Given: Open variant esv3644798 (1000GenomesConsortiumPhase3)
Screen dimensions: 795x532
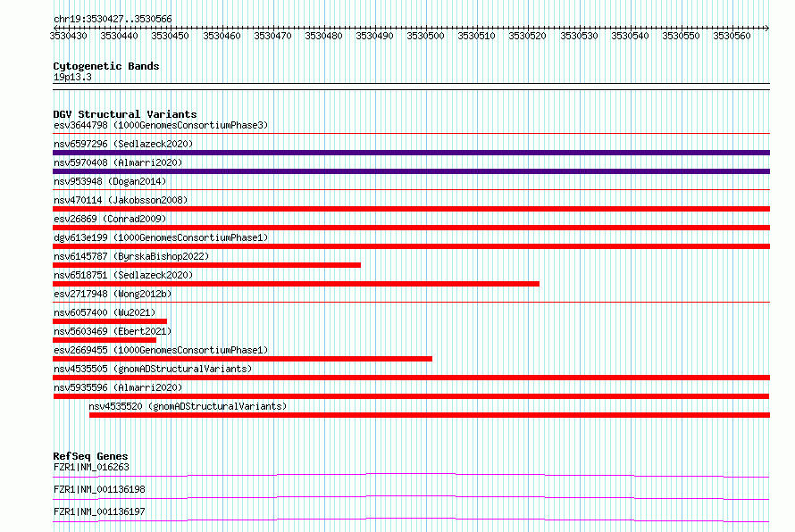Looking at the screenshot, I should [x=161, y=125].
